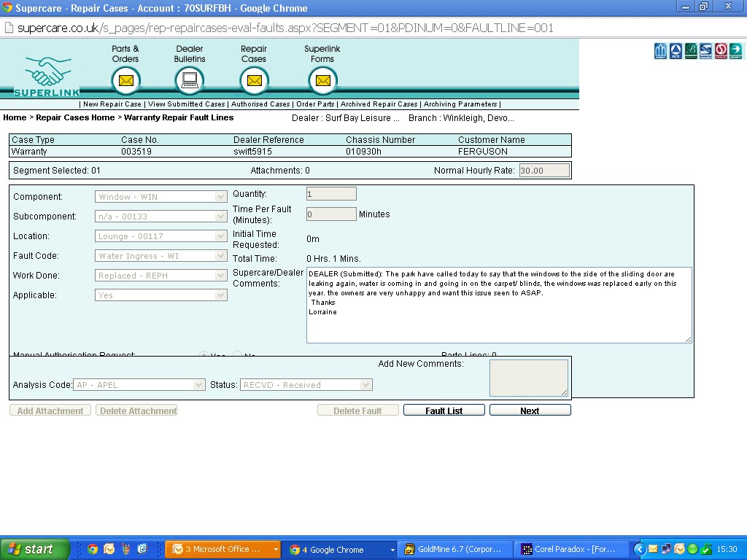This screenshot has width=747, height=560.
Task: Open Superlink Forms envelope icon
Action: click(322, 80)
